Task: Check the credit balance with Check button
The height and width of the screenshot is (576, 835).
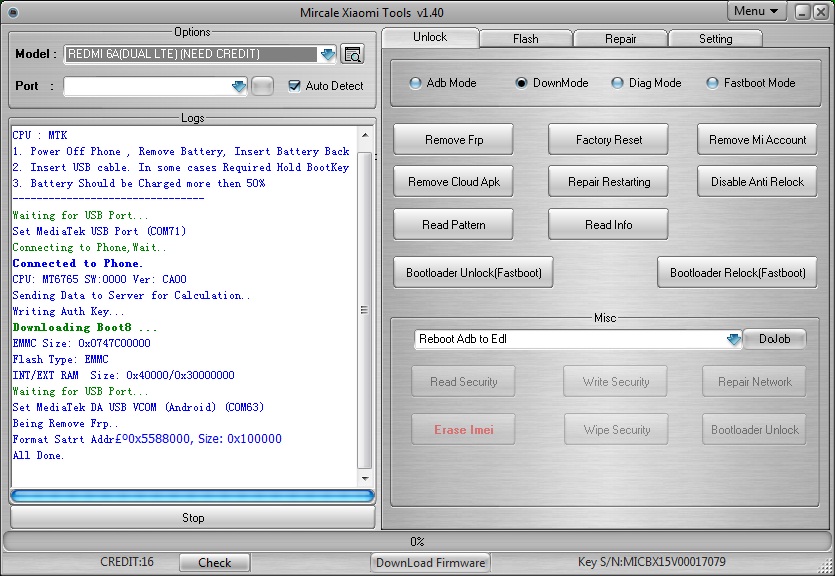Action: click(215, 563)
